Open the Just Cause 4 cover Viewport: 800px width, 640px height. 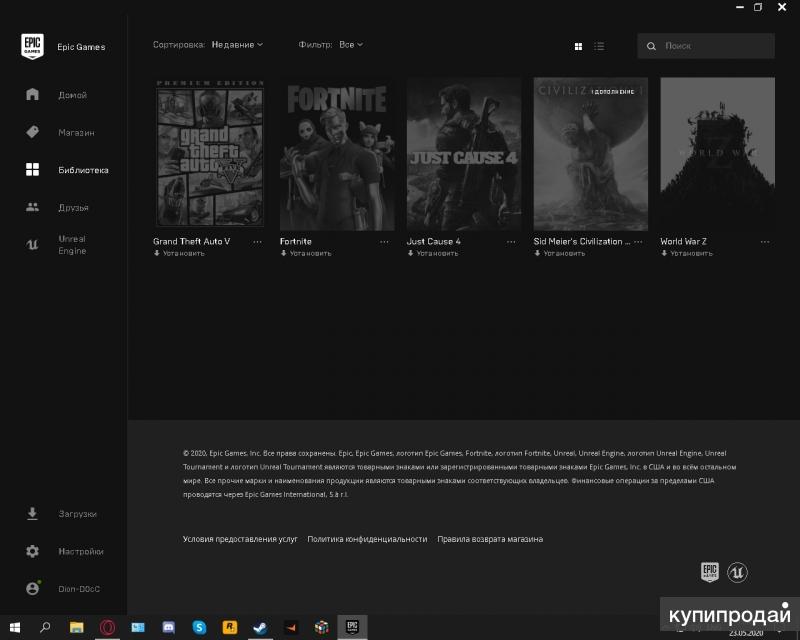(x=464, y=154)
